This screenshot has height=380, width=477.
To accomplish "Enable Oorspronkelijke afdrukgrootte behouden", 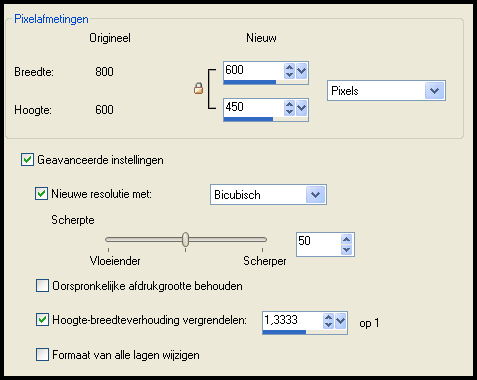I will click(42, 286).
